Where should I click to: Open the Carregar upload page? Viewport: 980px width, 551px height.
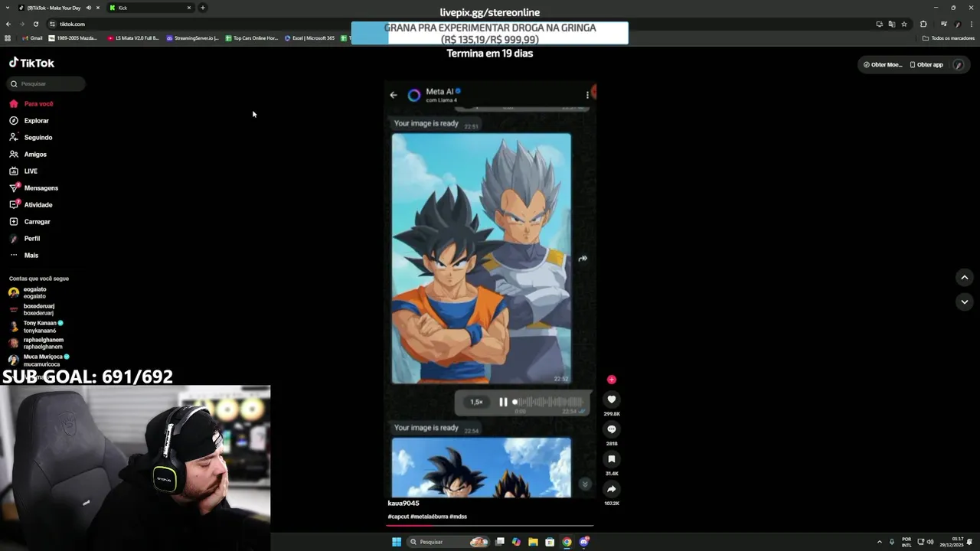pyautogui.click(x=30, y=222)
